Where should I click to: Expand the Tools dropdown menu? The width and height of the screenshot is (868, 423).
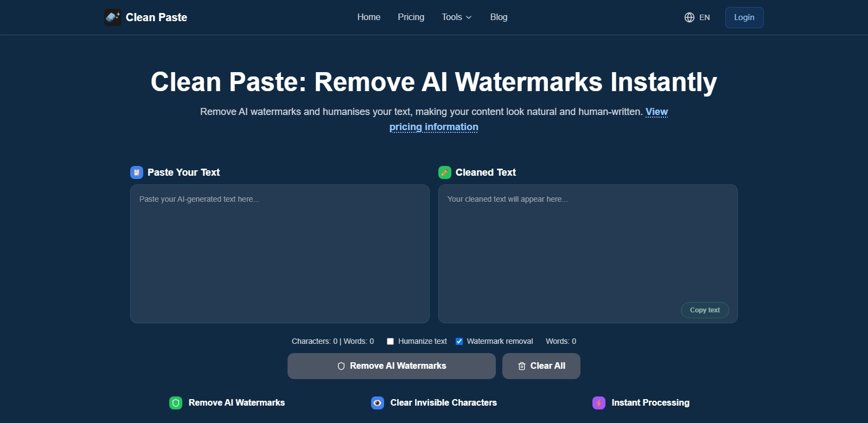pos(457,17)
